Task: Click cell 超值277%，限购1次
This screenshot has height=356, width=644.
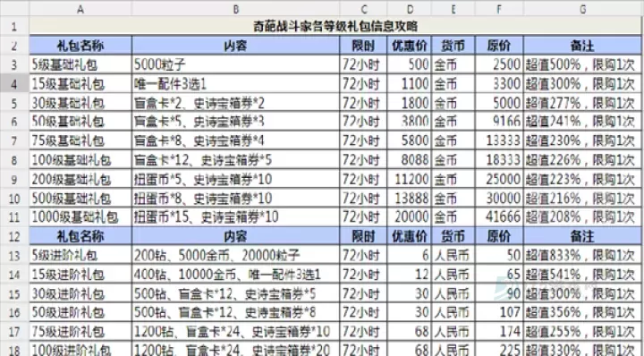Action: 582,103
